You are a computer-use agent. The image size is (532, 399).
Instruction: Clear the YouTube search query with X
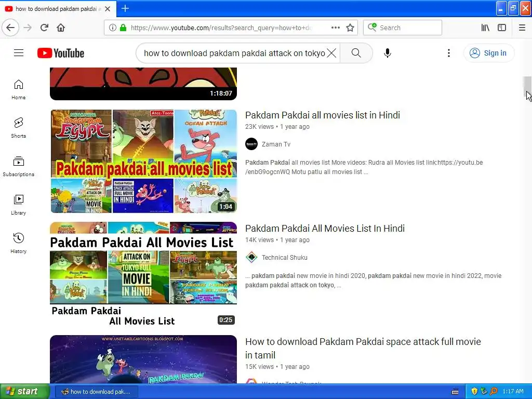pos(331,53)
